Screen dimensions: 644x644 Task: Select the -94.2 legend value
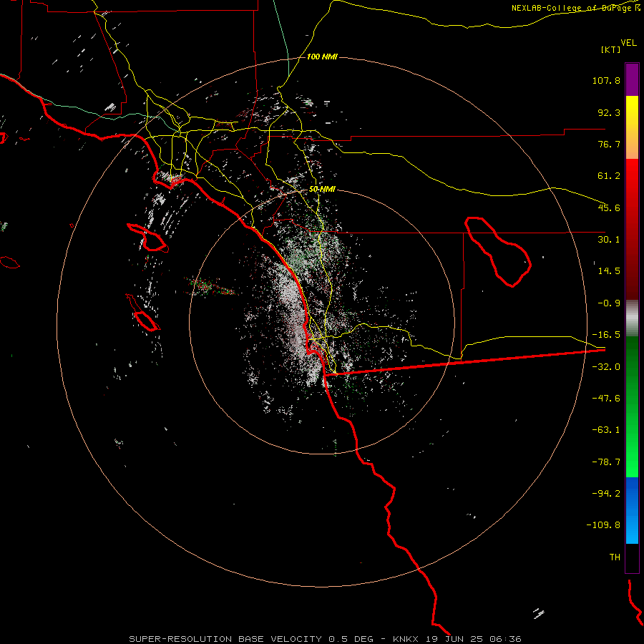click(606, 493)
